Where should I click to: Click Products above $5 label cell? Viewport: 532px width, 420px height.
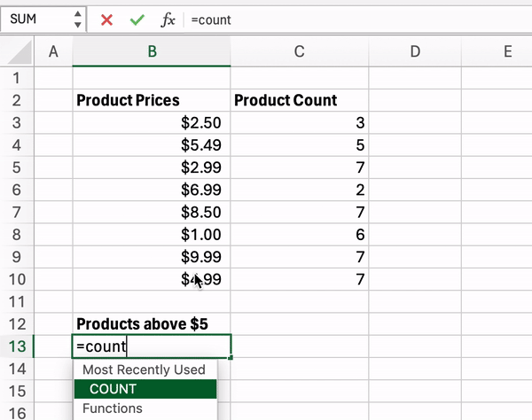152,324
